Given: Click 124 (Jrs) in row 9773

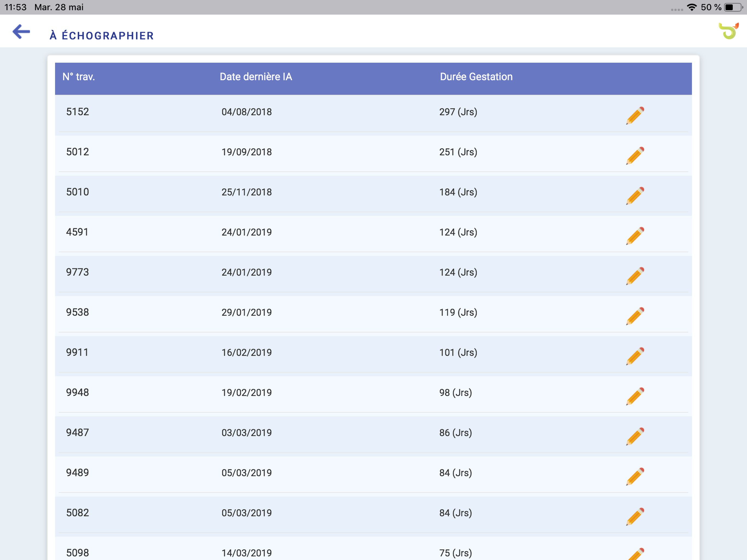Looking at the screenshot, I should click(458, 272).
